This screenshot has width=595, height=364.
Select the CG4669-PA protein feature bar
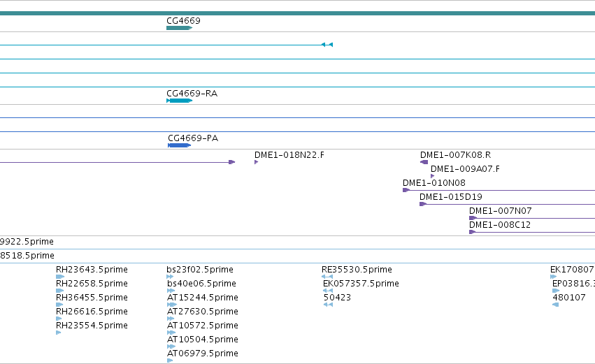click(x=180, y=145)
